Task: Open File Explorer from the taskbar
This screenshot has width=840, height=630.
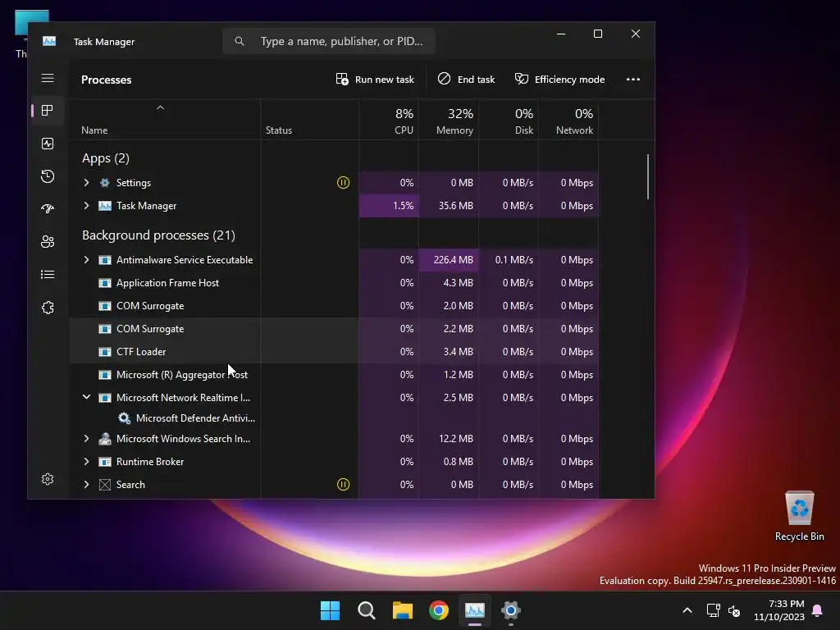Action: 402,610
